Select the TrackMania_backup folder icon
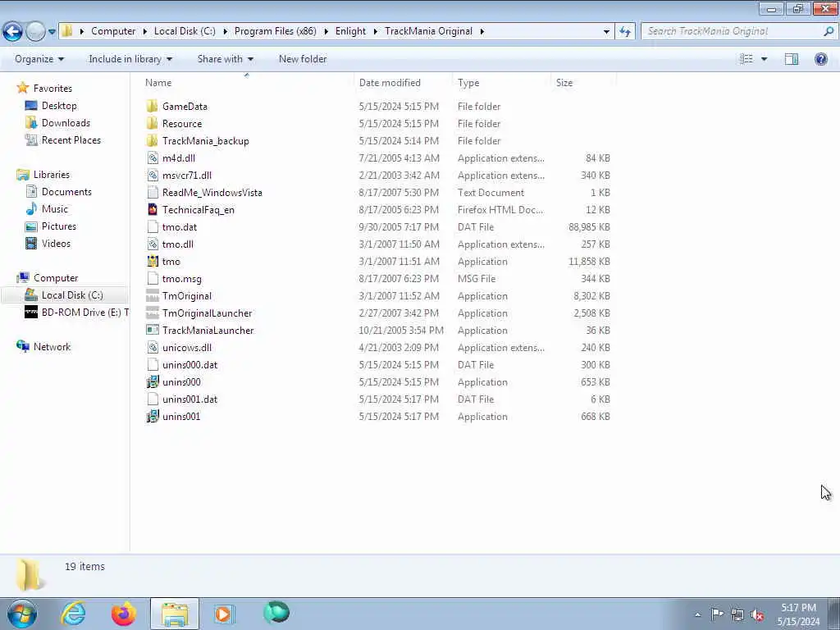840x630 pixels. click(152, 141)
